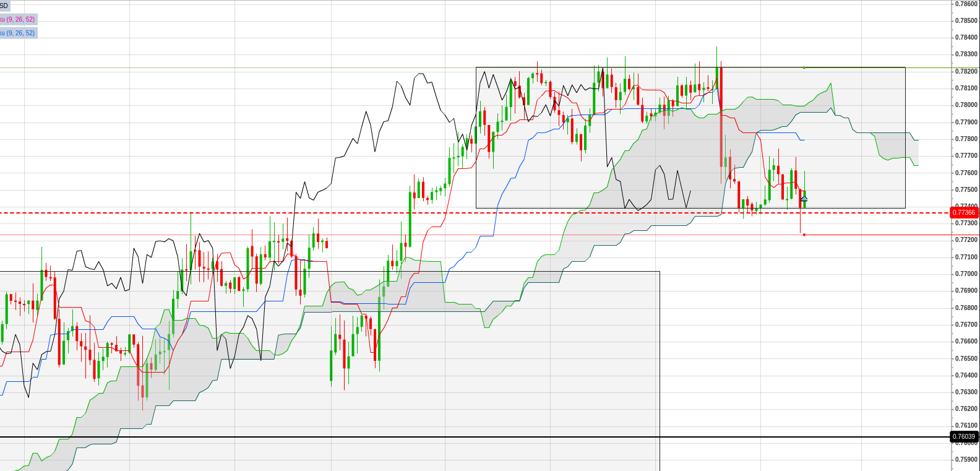Click the red stop-level dot below the last candle
The width and height of the screenshot is (980, 471).
point(804,235)
